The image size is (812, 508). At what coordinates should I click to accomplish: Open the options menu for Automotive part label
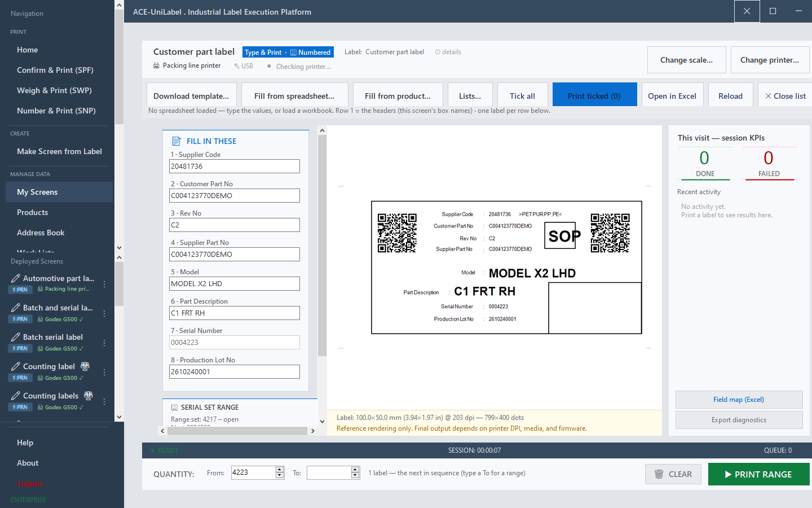point(104,284)
